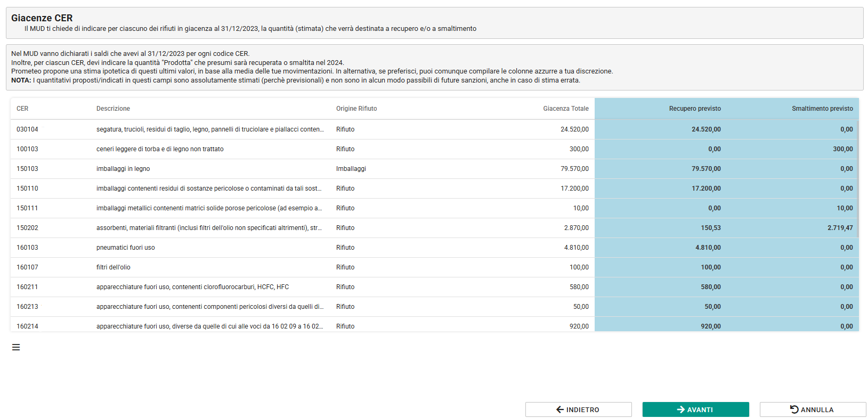Viewport: 868px width, 418px height.
Task: Edit Recupero previsto for CER 160211
Action: pos(661,287)
